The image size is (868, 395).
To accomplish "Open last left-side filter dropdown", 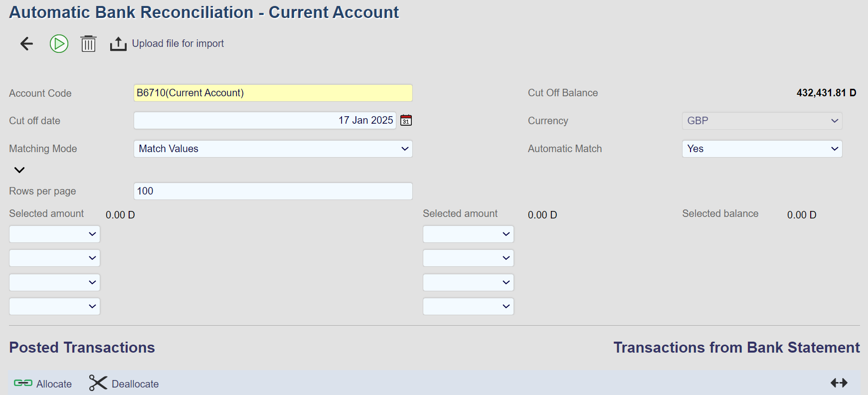I will pos(54,306).
